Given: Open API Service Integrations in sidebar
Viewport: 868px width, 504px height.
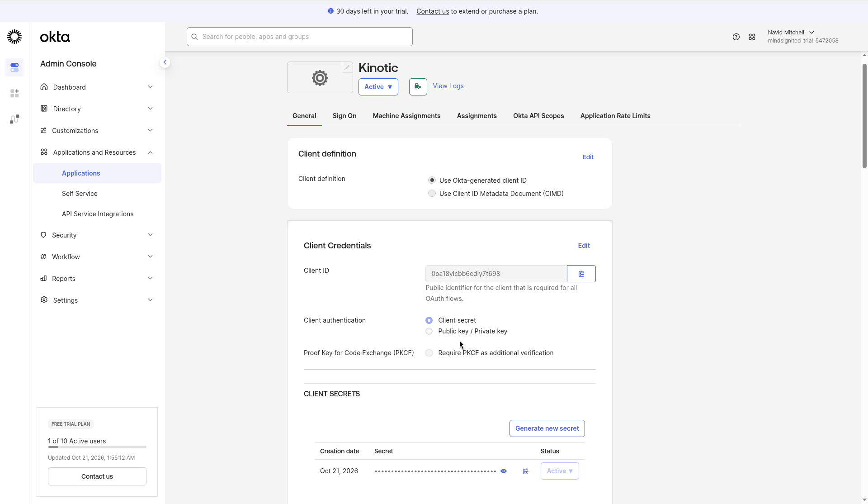Looking at the screenshot, I should tap(98, 214).
